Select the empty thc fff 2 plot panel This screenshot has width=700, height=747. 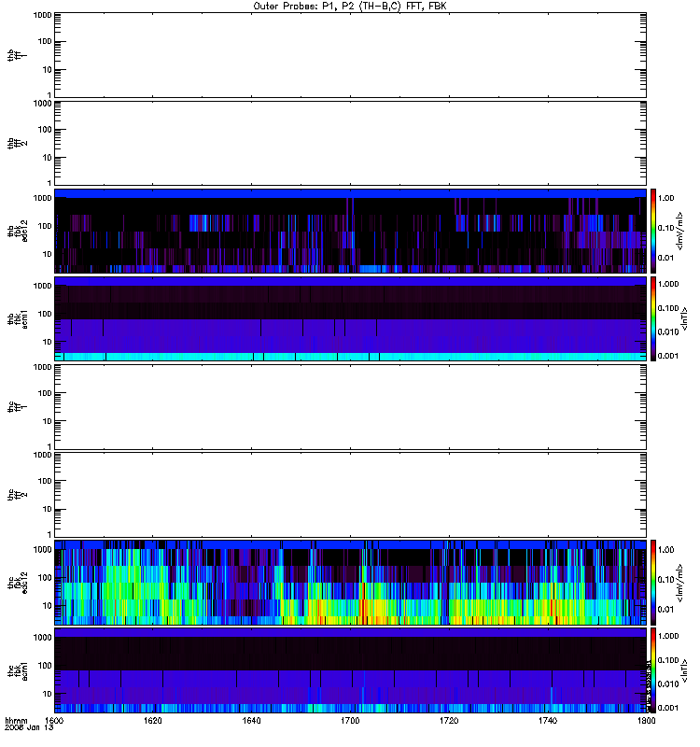[x=350, y=495]
